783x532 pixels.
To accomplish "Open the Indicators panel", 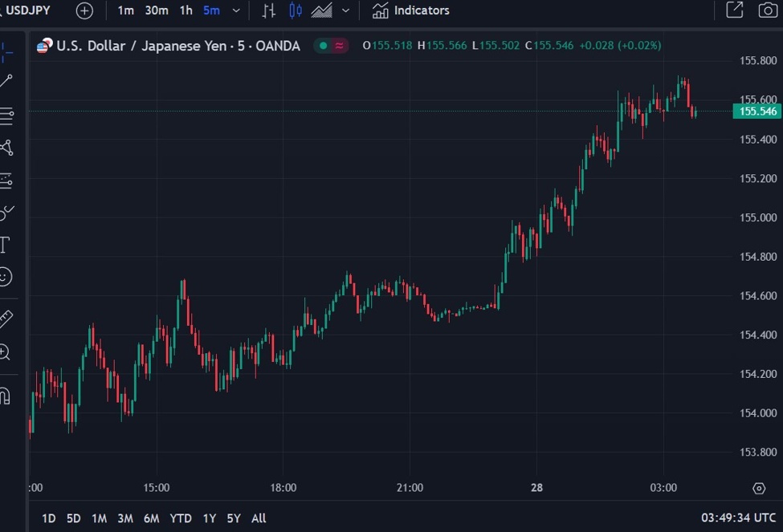I will pos(411,10).
